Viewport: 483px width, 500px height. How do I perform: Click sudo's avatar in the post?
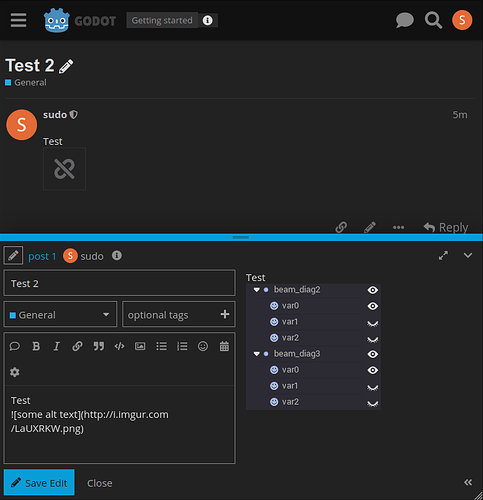[x=21, y=125]
